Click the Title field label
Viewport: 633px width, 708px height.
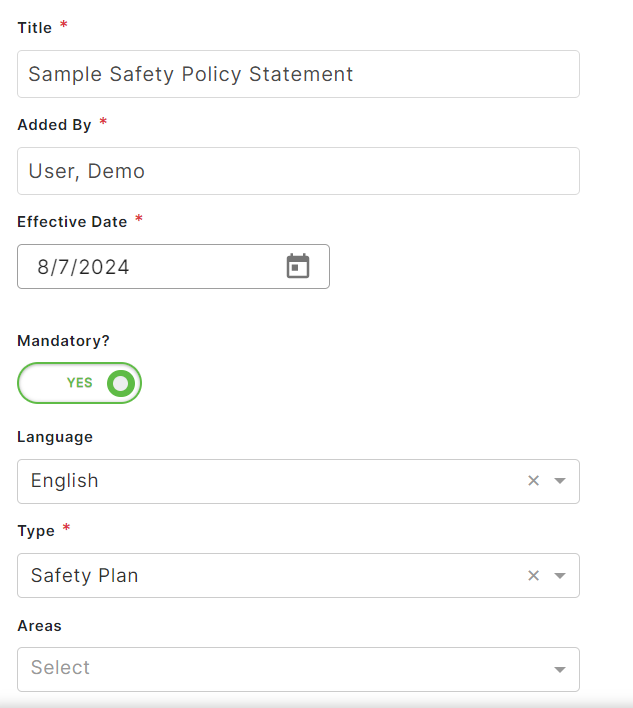click(35, 28)
